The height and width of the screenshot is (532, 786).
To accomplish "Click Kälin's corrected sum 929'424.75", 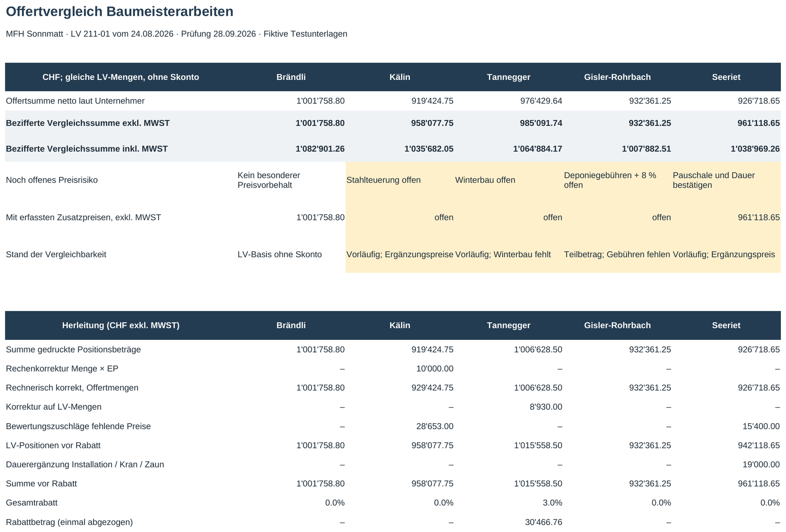I will tap(432, 388).
